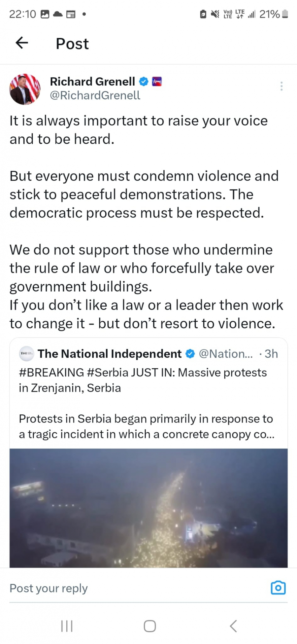Image resolution: width=297 pixels, height=644 pixels.
Task: Open The National Independent account name
Action: pyautogui.click(x=110, y=354)
